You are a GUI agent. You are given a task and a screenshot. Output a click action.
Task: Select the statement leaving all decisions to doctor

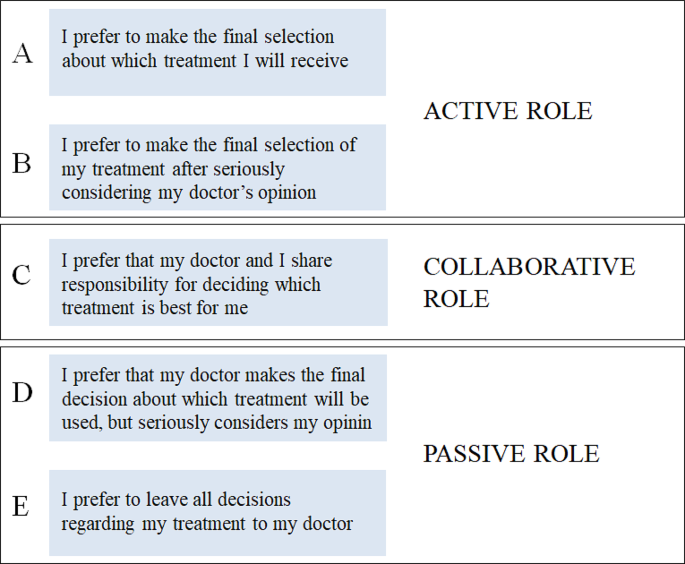pyautogui.click(x=217, y=512)
